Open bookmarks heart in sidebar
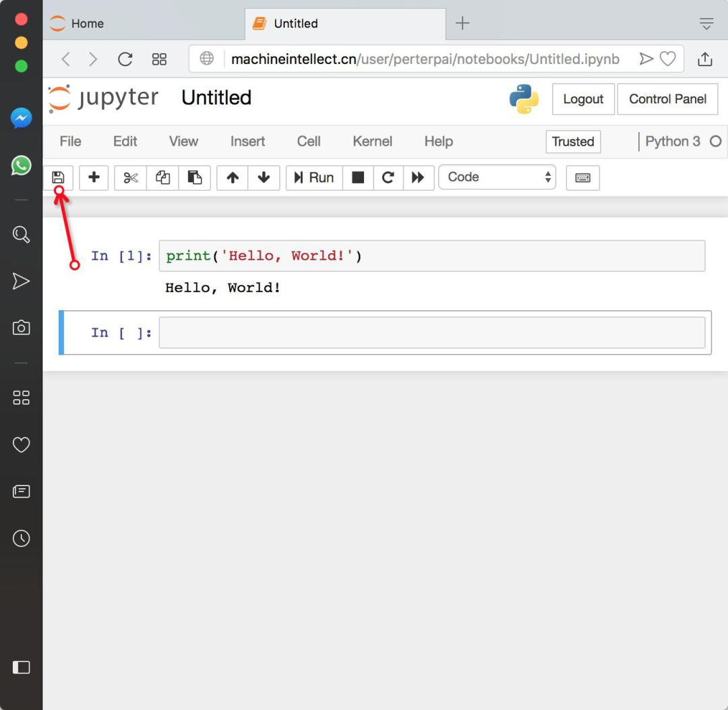 [22, 444]
